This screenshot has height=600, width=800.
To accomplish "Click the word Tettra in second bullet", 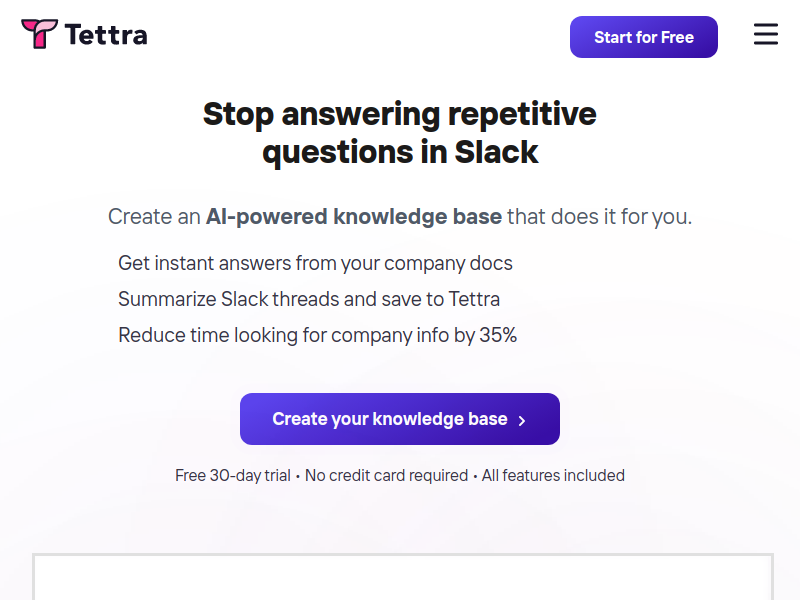I will coord(474,299).
